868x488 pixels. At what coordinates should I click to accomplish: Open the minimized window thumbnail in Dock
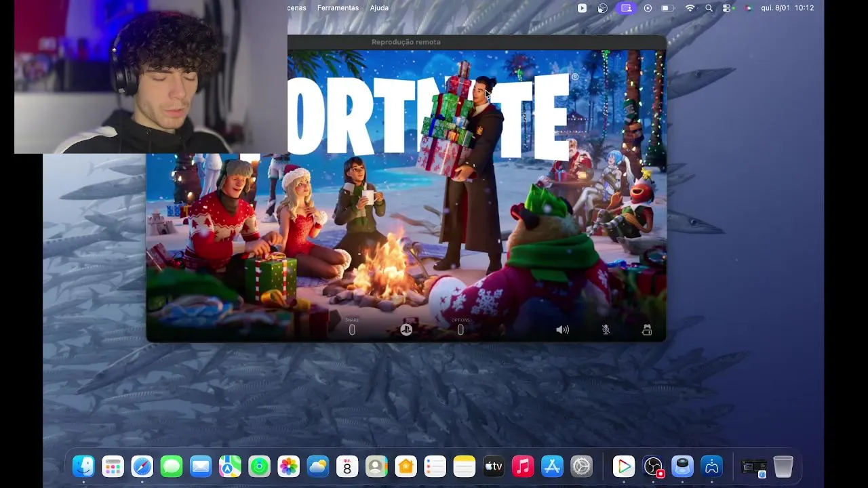pyautogui.click(x=754, y=466)
